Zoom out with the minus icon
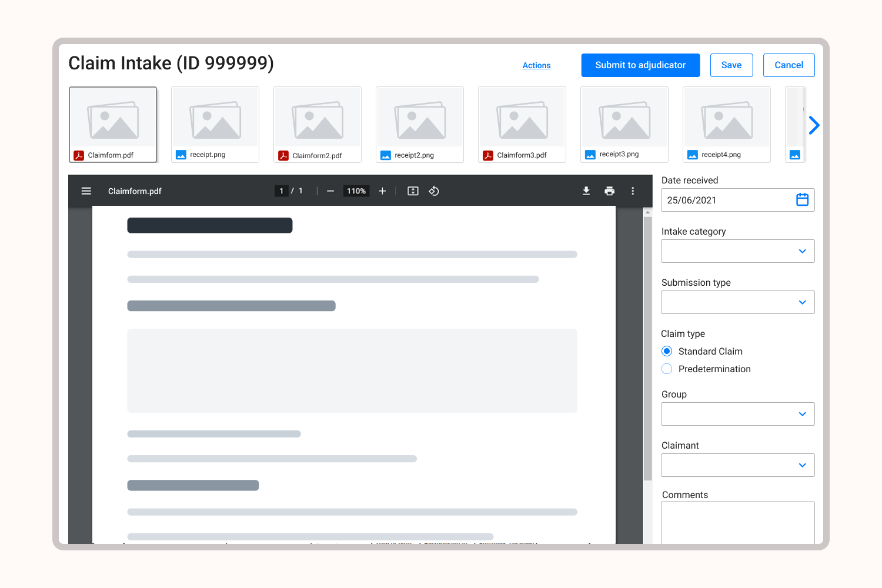Image resolution: width=882 pixels, height=588 pixels. 330,191
